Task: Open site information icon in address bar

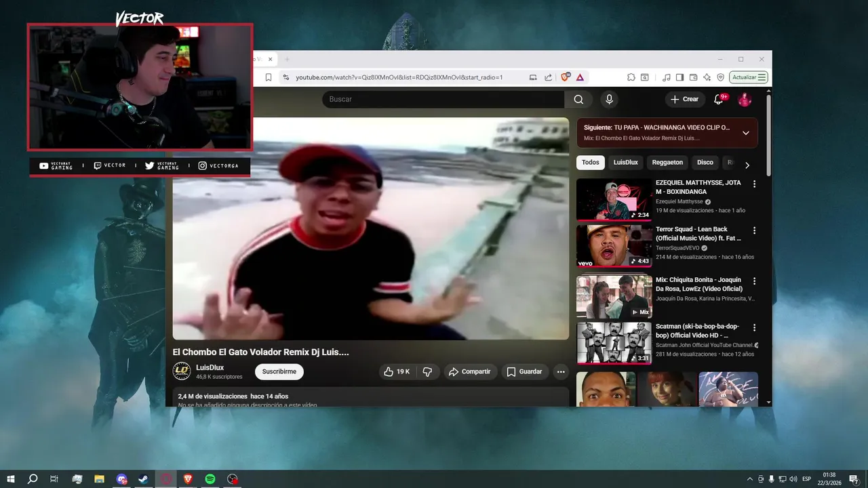Action: pos(286,77)
